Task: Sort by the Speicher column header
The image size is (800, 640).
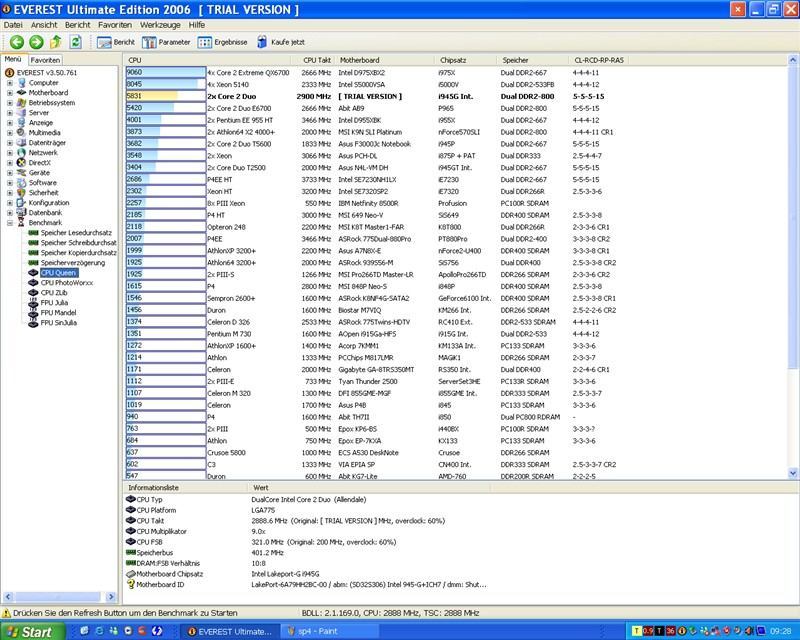Action: pyautogui.click(x=533, y=60)
